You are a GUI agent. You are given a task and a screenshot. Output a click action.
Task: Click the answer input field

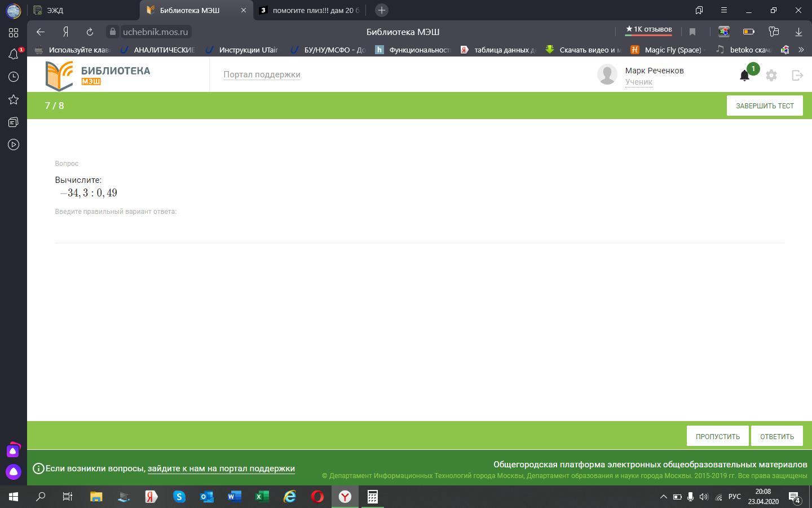[x=420, y=230]
